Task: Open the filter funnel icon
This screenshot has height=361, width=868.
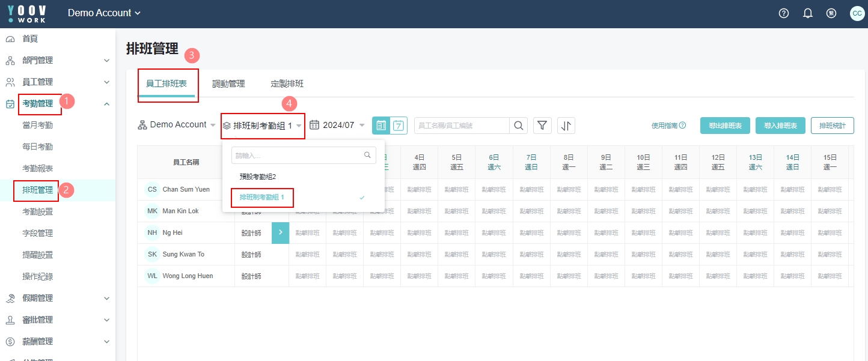Action: click(x=543, y=125)
